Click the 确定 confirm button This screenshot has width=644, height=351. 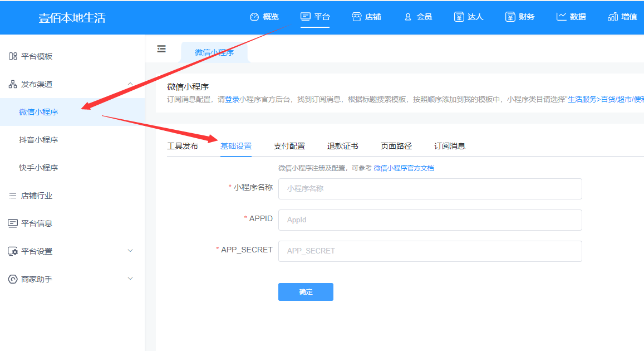coord(306,292)
